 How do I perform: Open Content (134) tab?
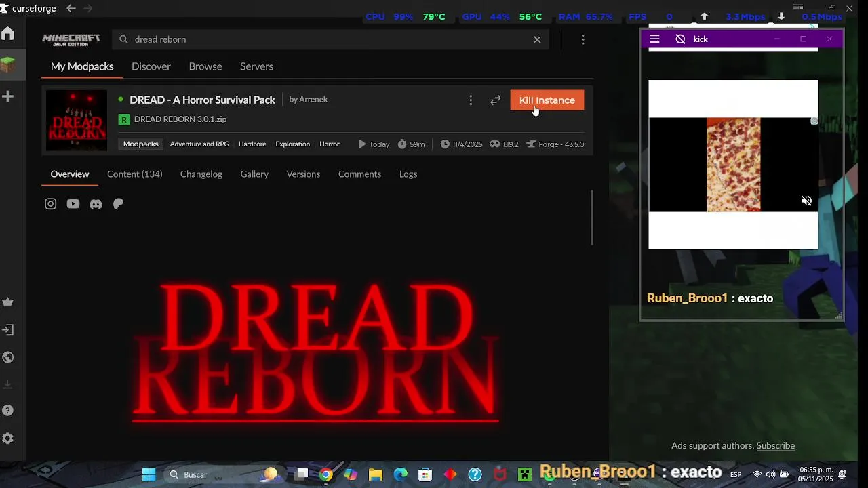click(x=135, y=174)
